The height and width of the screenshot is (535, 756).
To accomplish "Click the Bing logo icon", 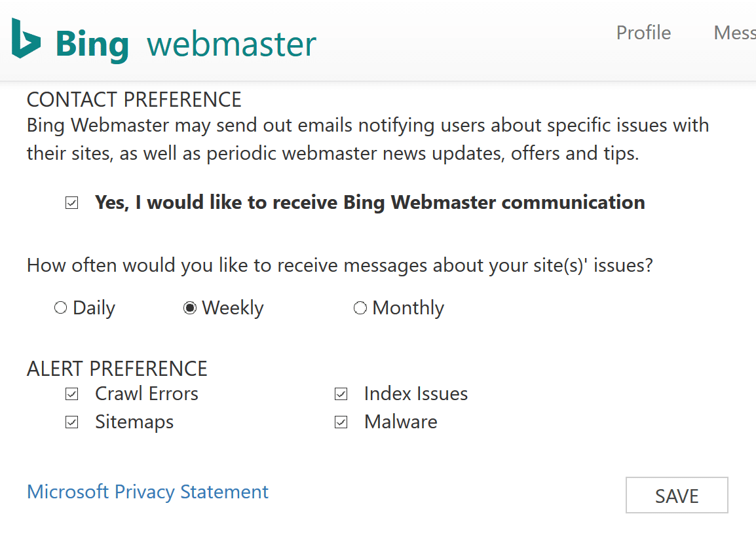I will pos(26,39).
